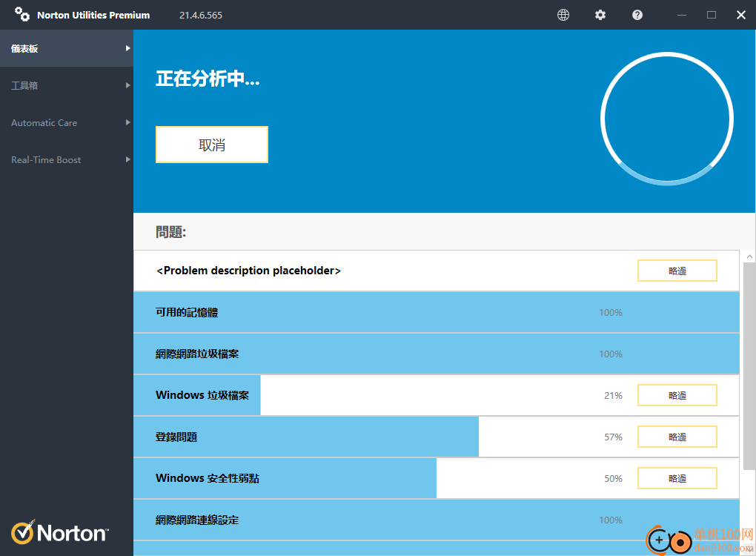Open the language globe icon
The width and height of the screenshot is (756, 556).
pyautogui.click(x=563, y=15)
